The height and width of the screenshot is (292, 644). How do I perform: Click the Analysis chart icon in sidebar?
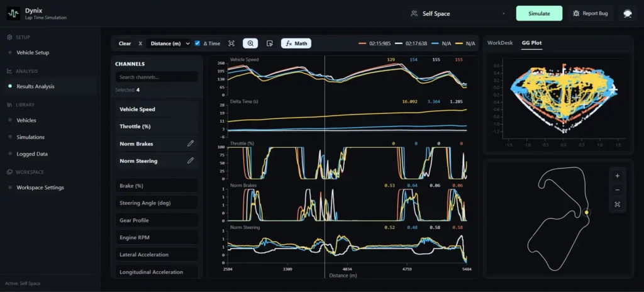[x=9, y=70]
